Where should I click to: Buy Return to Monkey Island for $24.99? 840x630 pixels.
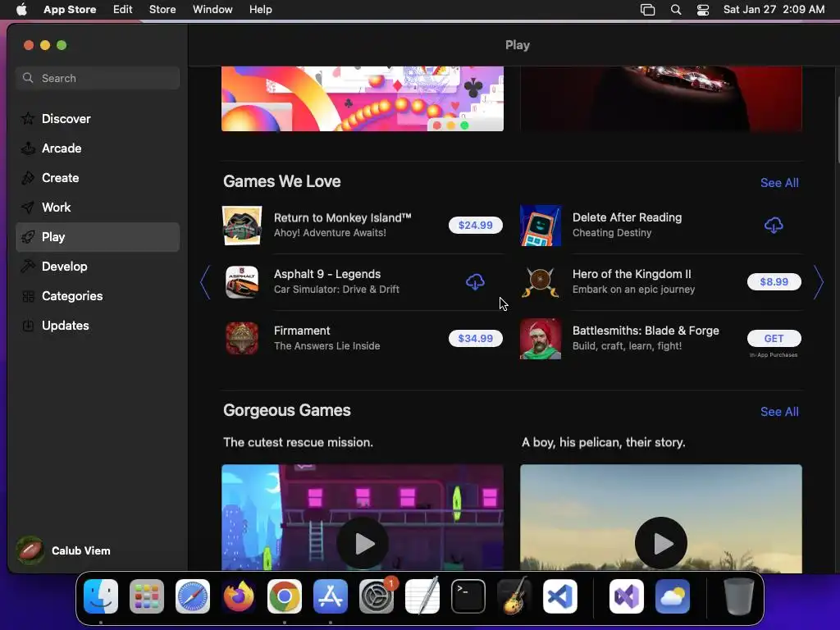(475, 225)
